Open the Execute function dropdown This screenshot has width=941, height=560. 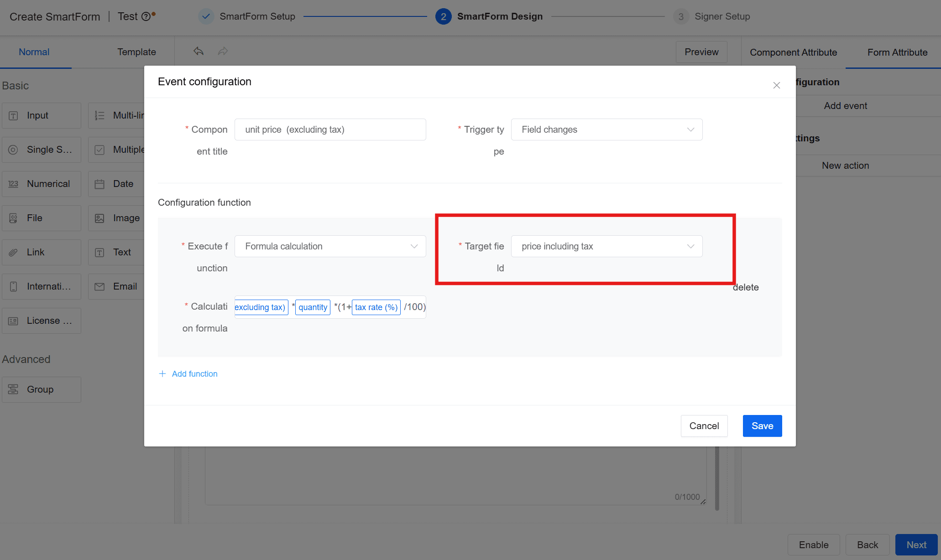330,246
